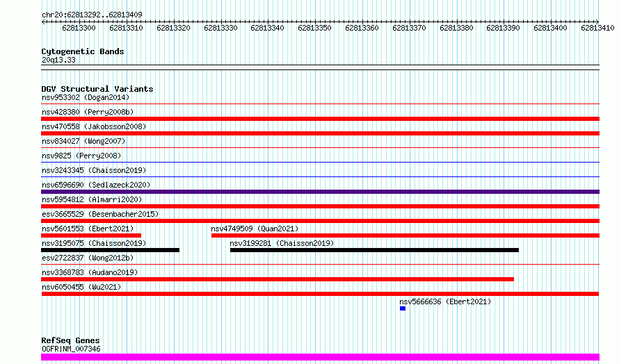This screenshot has width=619, height=364.
Task: Click ruler position 62813330
Action: (x=220, y=28)
